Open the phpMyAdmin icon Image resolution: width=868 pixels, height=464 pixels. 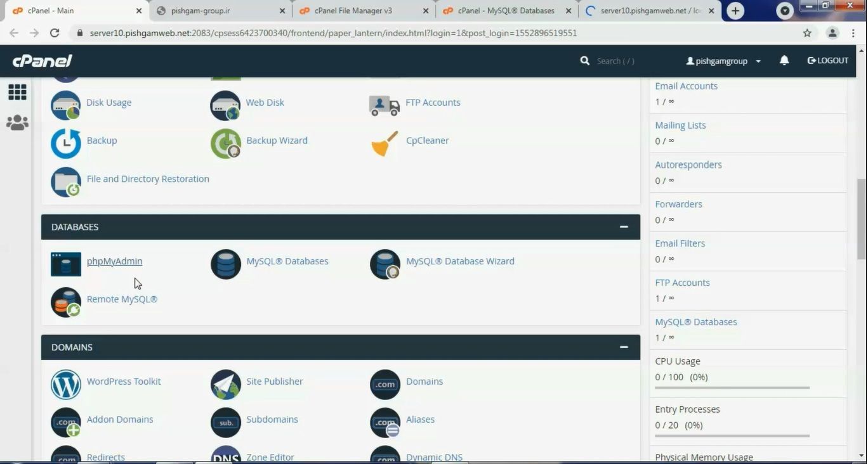click(x=66, y=264)
